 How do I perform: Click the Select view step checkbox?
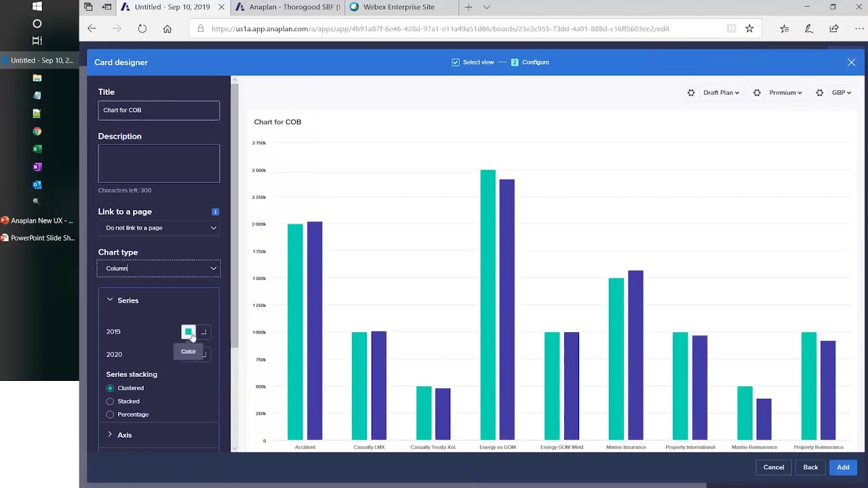pyautogui.click(x=456, y=62)
